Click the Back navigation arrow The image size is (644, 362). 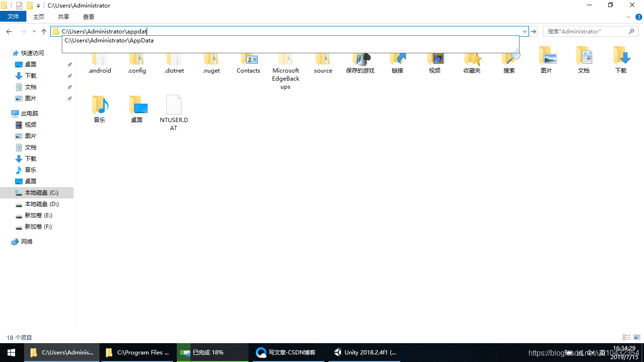click(9, 32)
